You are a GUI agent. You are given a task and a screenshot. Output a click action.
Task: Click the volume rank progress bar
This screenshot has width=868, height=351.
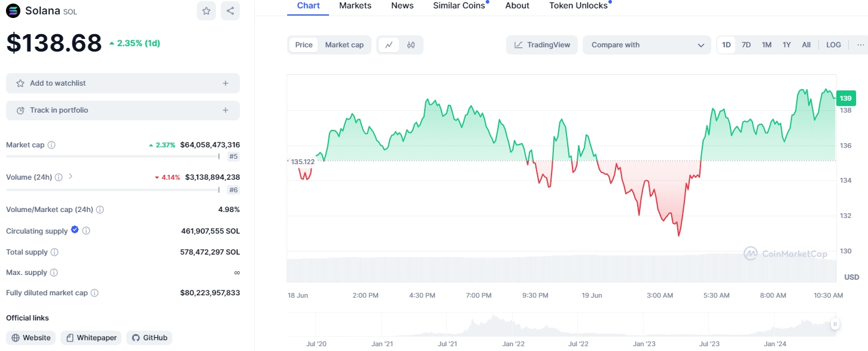click(x=113, y=190)
